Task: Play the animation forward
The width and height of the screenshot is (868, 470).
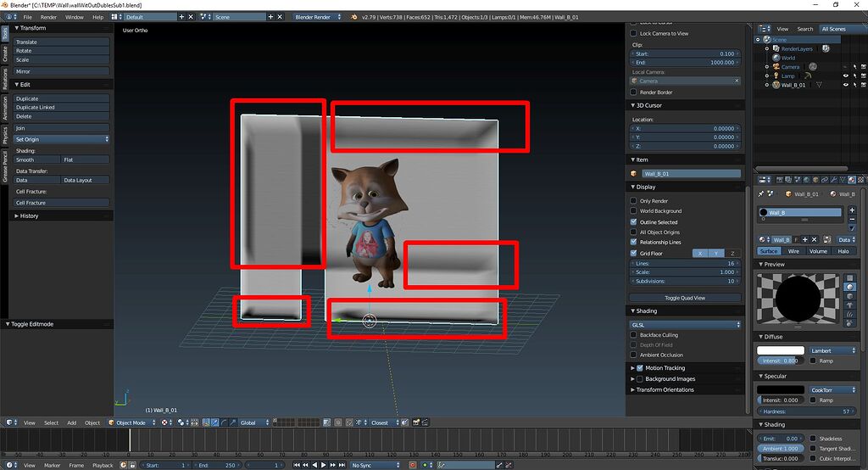Action: click(x=324, y=465)
